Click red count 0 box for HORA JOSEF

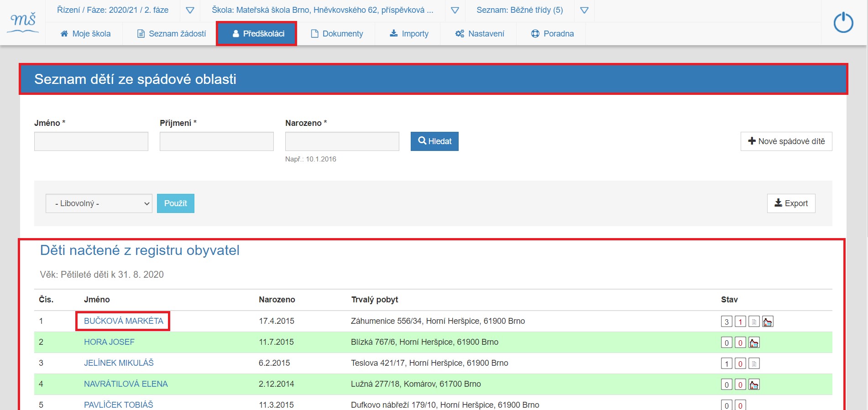740,343
